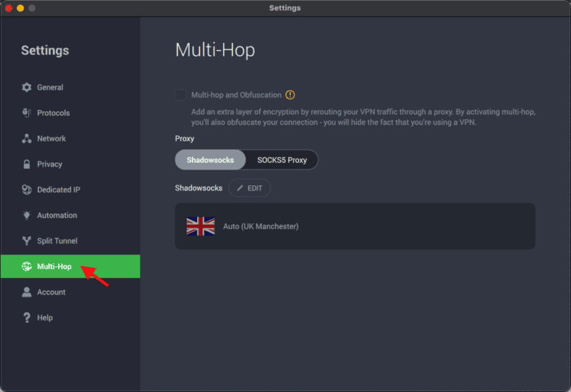571x392 pixels.
Task: Click the Settings sidebar heading
Action: pyautogui.click(x=45, y=51)
